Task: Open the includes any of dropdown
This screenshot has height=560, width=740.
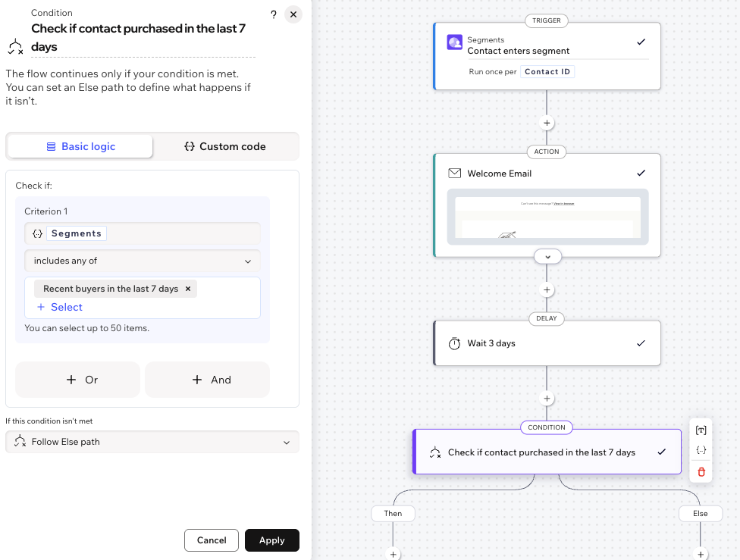Action: click(143, 261)
